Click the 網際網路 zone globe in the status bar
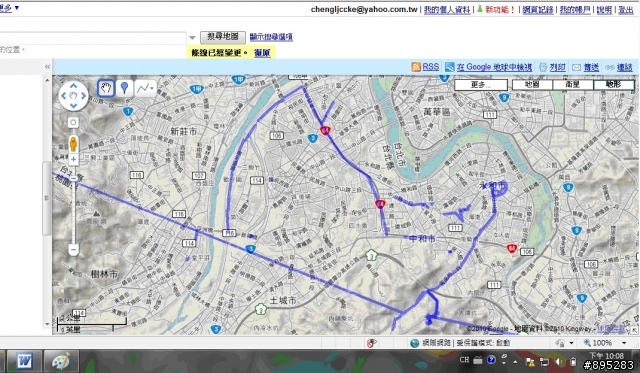 pos(415,343)
